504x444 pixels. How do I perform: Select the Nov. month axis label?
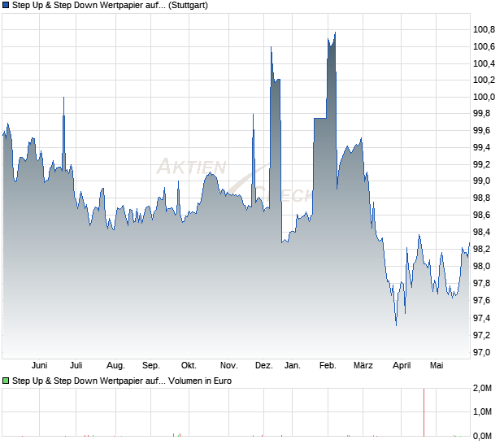click(229, 366)
